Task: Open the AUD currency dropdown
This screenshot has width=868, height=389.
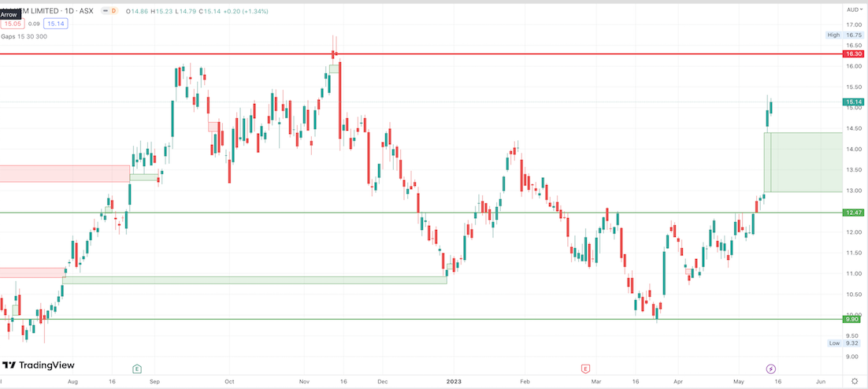Action: point(853,10)
